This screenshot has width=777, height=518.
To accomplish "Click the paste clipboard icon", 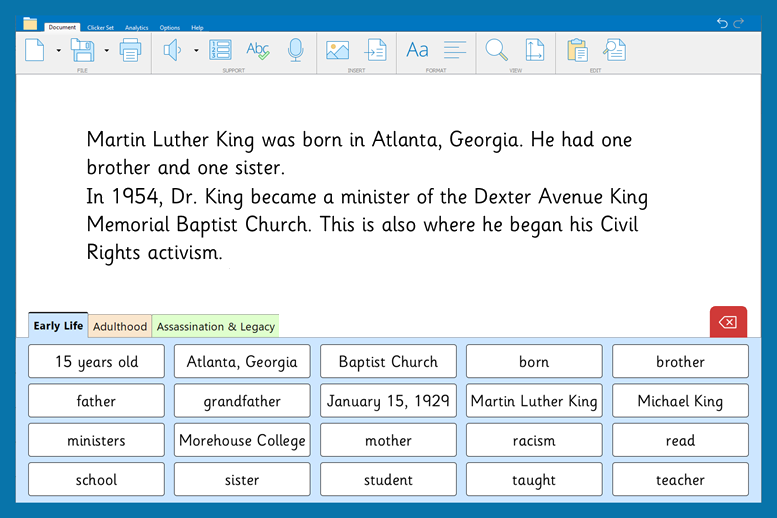I will pos(577,50).
